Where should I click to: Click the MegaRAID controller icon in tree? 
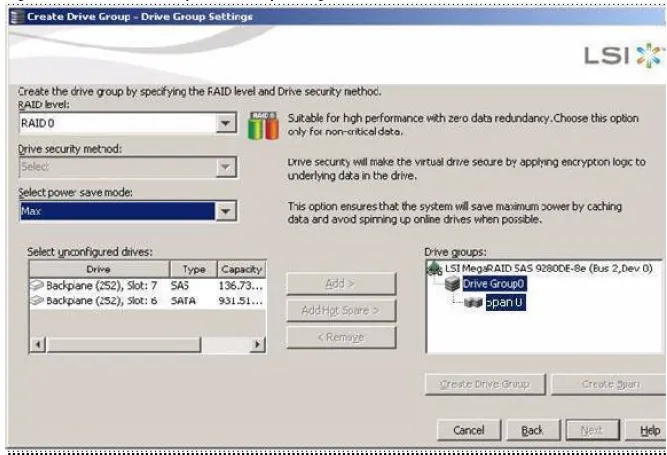pos(434,268)
